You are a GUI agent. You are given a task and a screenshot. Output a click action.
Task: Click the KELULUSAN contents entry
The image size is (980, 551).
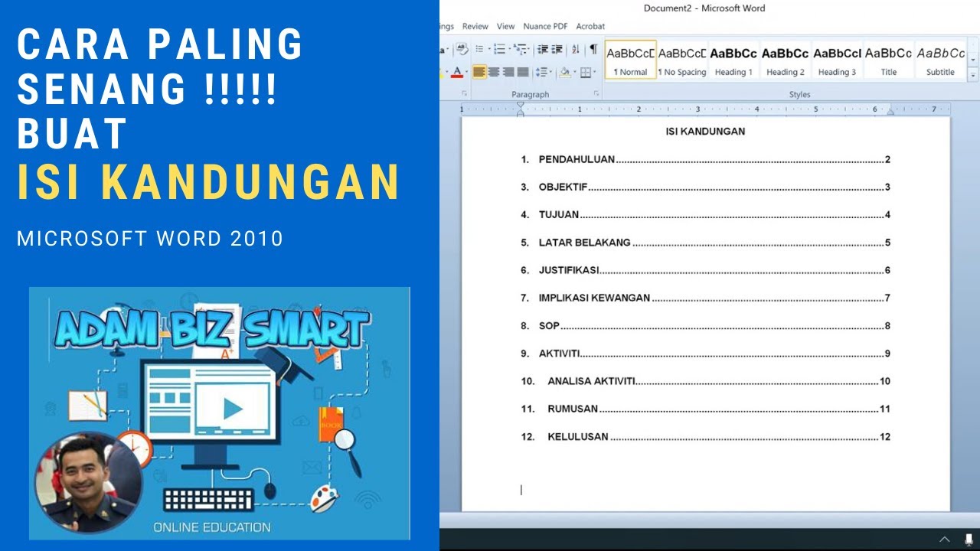[x=705, y=437]
